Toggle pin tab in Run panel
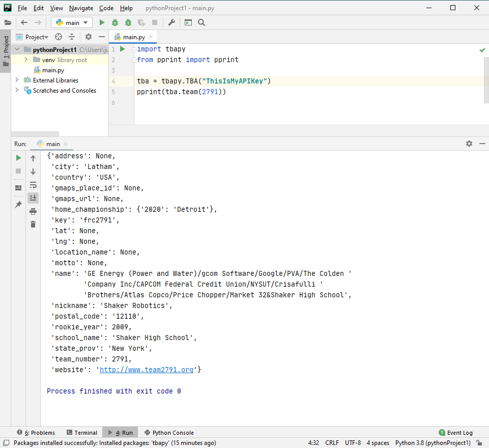 18,205
